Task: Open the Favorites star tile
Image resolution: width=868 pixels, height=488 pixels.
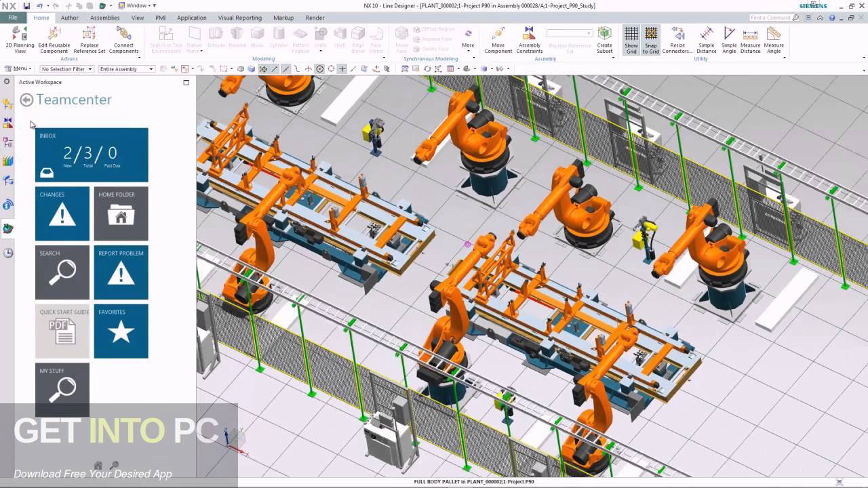Action: click(121, 331)
